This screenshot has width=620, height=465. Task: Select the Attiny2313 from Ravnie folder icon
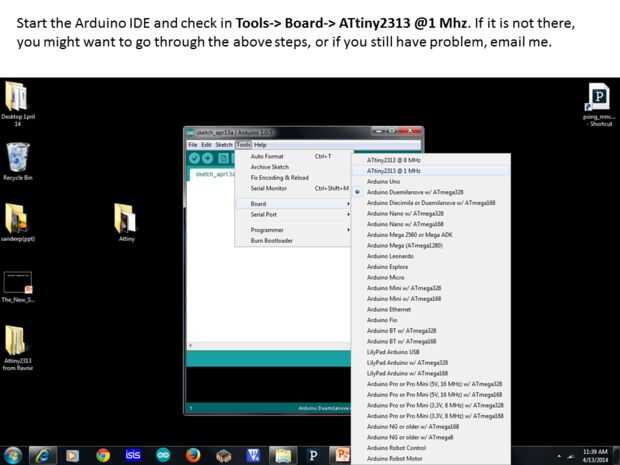(18, 348)
